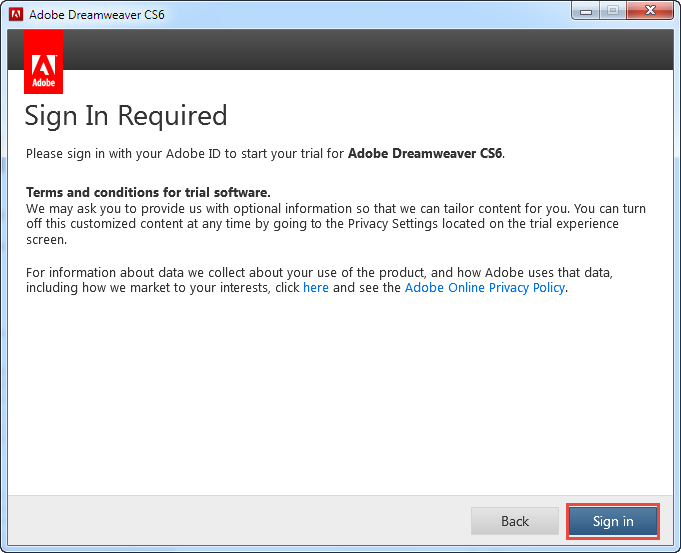Open the Adobe Online Privacy Policy link
The height and width of the screenshot is (553, 681).
485,288
